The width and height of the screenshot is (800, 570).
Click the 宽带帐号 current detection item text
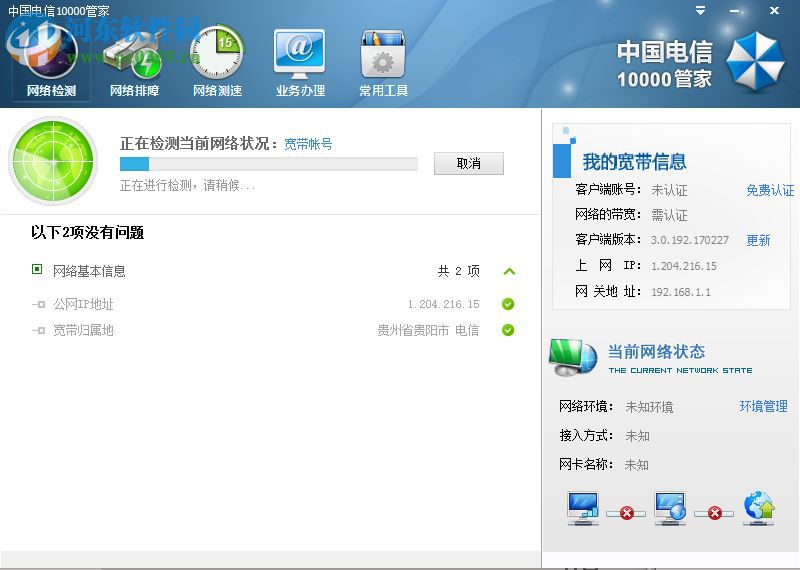coord(308,144)
